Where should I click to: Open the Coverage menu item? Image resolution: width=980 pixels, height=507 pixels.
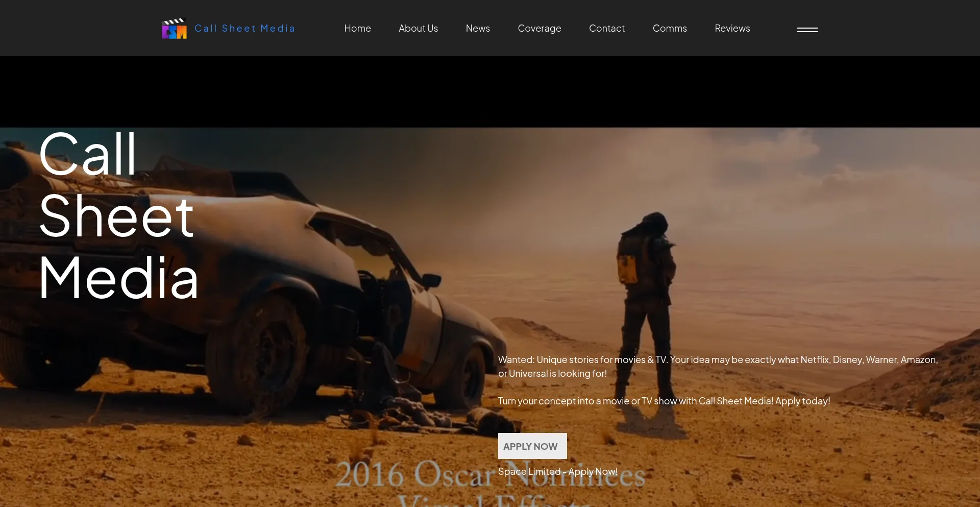[539, 29]
